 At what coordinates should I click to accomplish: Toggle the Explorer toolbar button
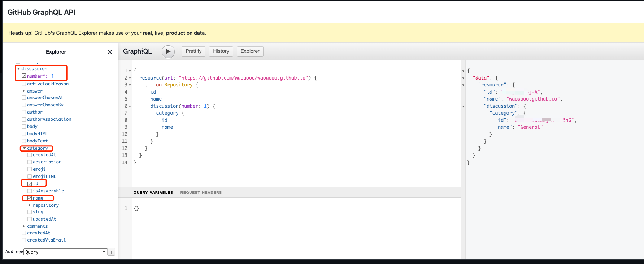pos(250,51)
